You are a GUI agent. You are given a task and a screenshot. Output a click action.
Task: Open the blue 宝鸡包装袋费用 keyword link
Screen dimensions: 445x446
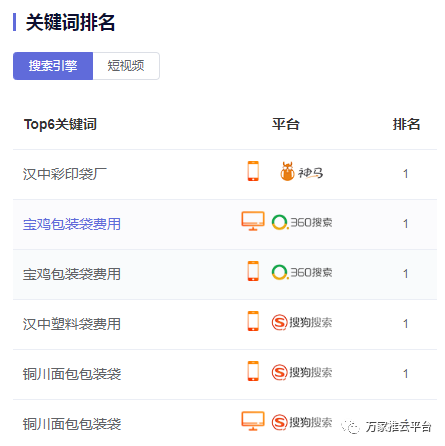click(72, 224)
